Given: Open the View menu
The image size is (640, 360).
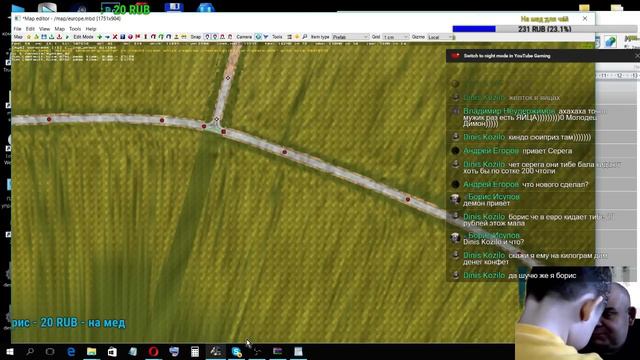Looking at the screenshot, I should coord(44,29).
